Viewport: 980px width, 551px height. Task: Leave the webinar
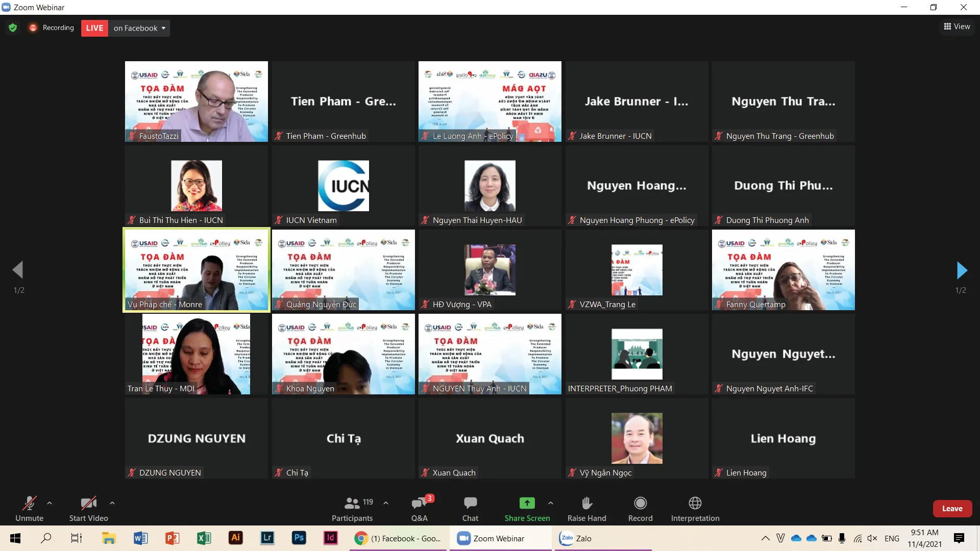[x=952, y=509]
